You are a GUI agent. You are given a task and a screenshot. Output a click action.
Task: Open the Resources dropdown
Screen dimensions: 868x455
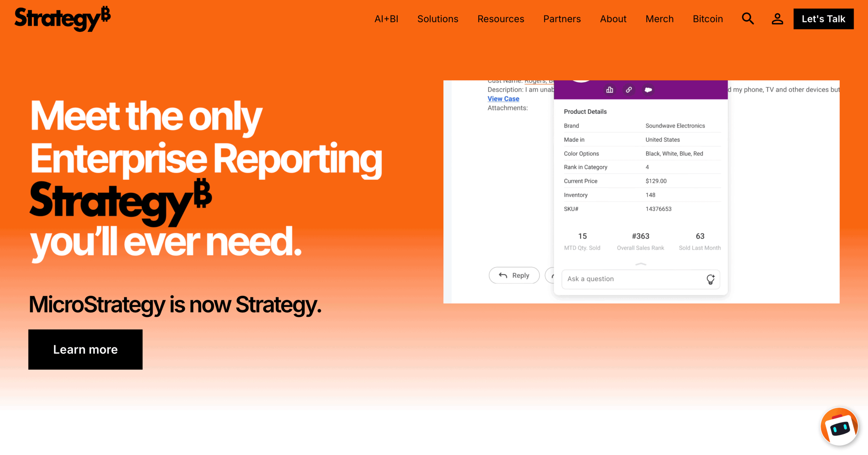[x=500, y=19]
